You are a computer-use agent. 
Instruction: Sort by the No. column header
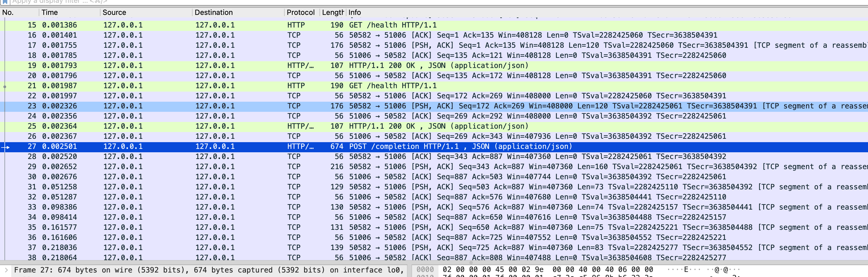(x=20, y=12)
